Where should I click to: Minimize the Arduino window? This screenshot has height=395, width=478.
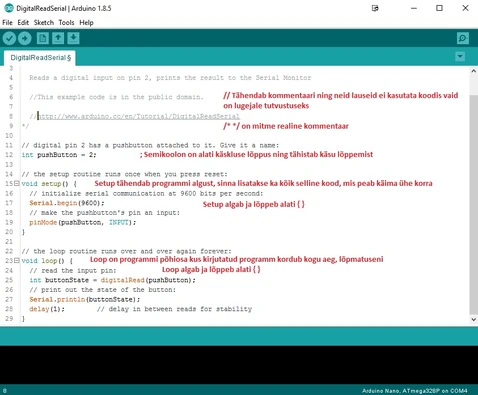414,8
